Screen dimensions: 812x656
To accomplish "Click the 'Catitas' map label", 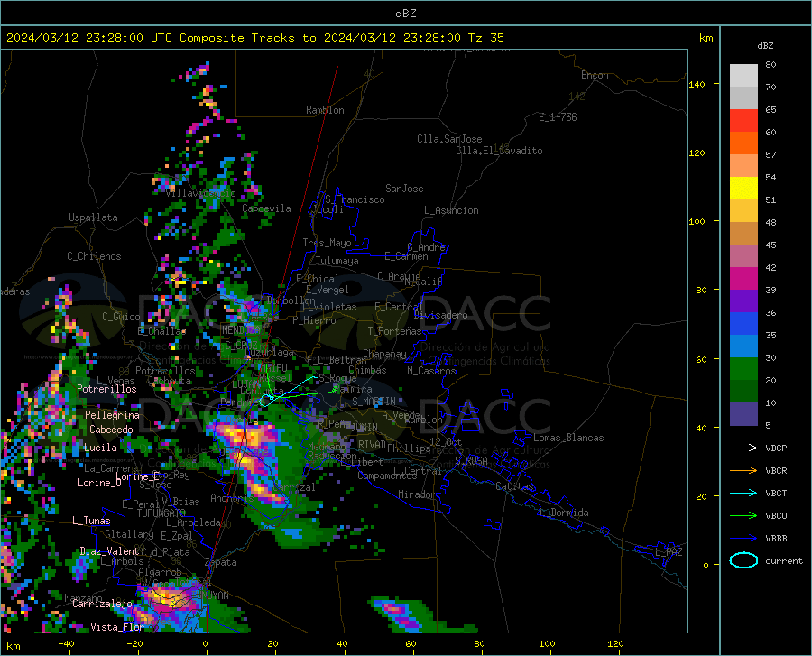I will coord(514,486).
